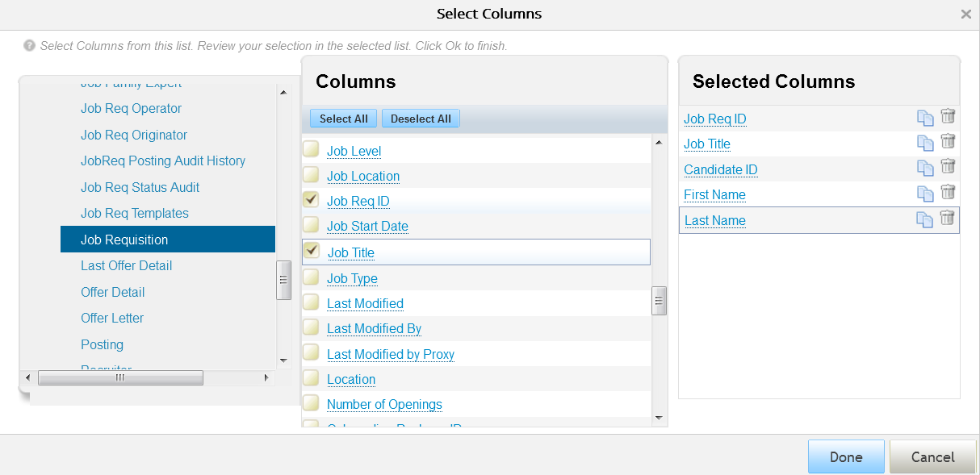This screenshot has width=980, height=475.
Task: Open the Job Start Date link
Action: [x=367, y=226]
